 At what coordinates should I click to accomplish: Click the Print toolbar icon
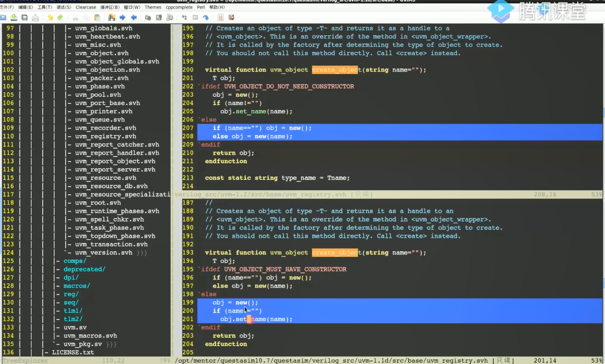35,18
